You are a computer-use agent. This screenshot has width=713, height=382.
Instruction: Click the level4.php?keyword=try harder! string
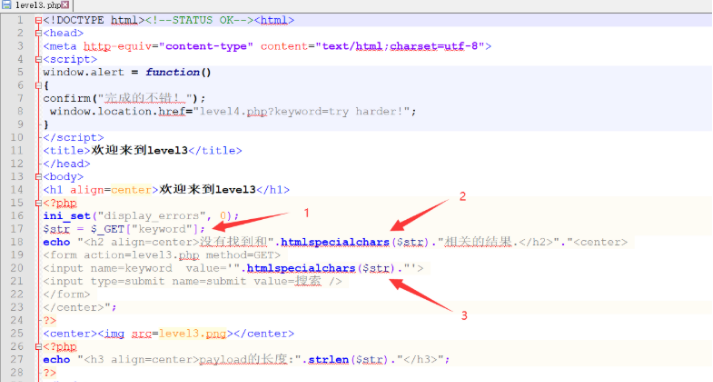pos(301,112)
